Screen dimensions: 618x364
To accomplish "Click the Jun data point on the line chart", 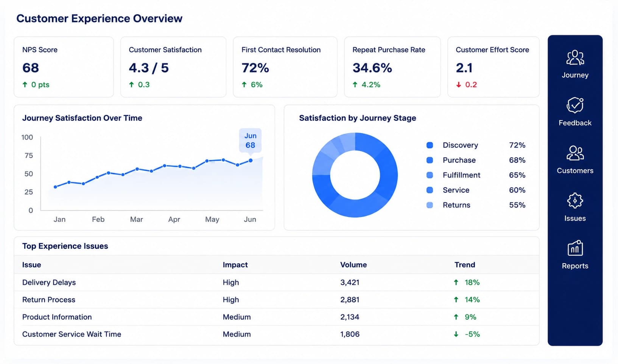I will click(x=251, y=161).
